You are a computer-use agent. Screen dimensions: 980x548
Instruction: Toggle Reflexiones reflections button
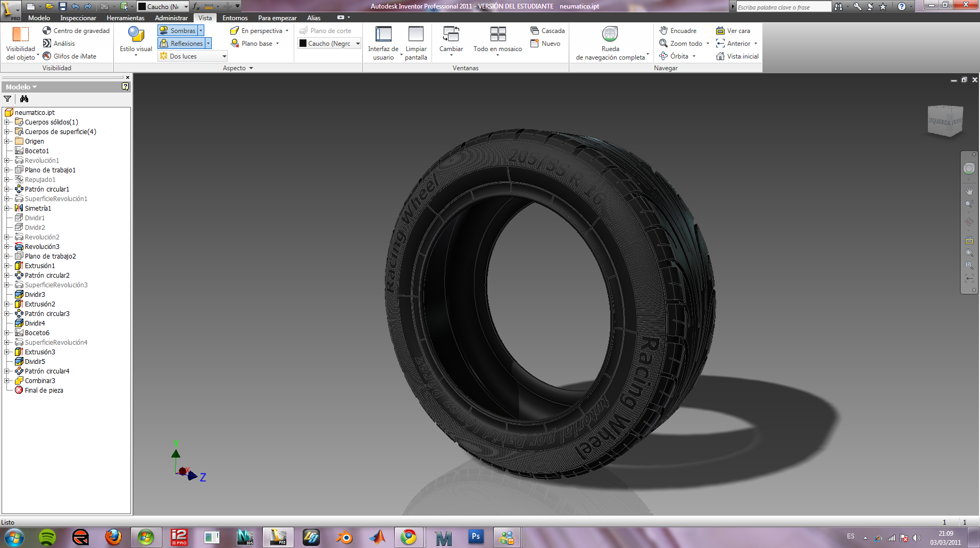(181, 44)
